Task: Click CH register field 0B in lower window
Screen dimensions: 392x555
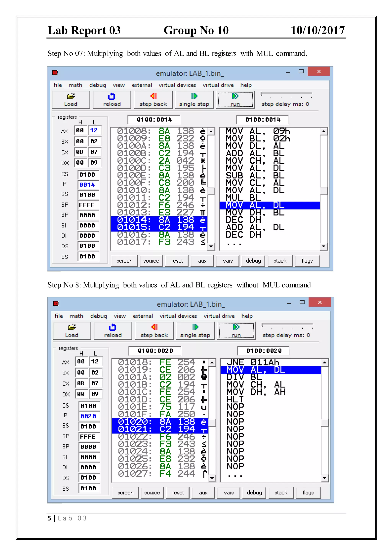Action: (x=81, y=383)
